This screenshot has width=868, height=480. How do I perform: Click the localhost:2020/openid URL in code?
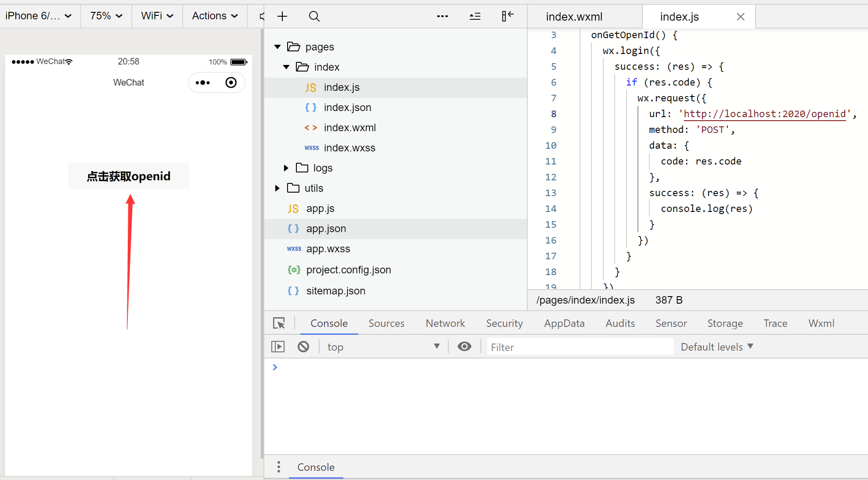click(764, 114)
